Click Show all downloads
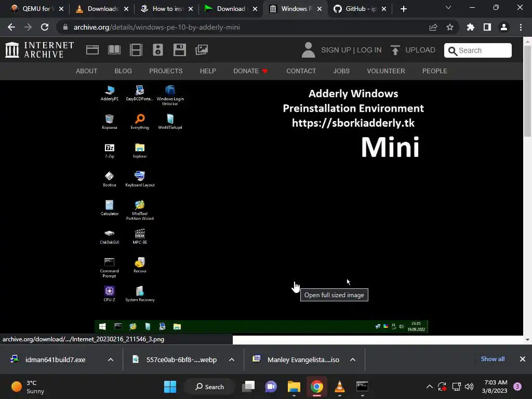The image size is (532, 399). click(493, 359)
